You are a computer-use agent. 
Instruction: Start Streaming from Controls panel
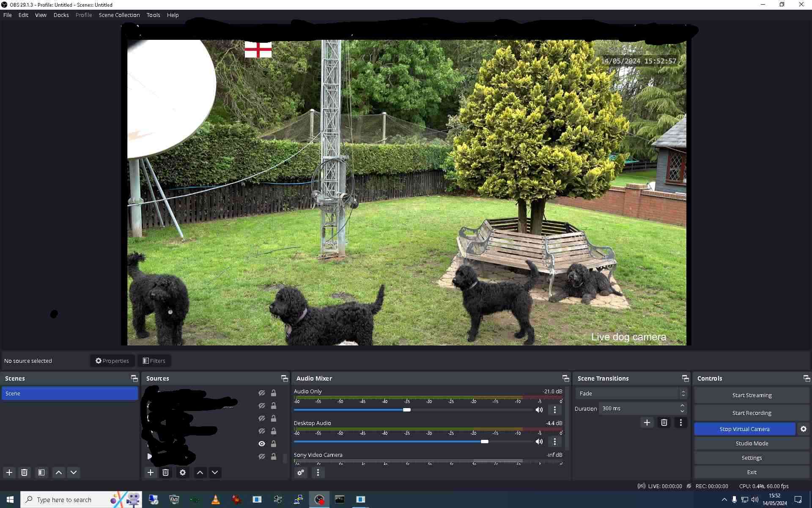pos(752,395)
